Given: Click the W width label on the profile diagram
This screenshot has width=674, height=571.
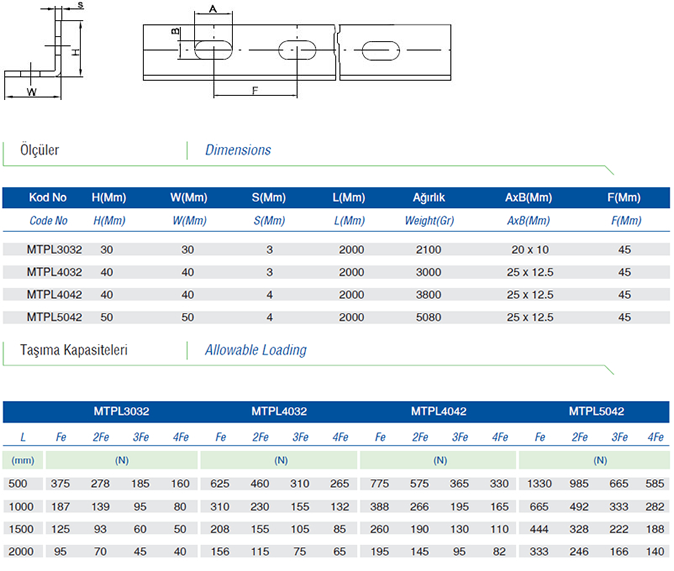Looking at the screenshot, I should point(32,92).
